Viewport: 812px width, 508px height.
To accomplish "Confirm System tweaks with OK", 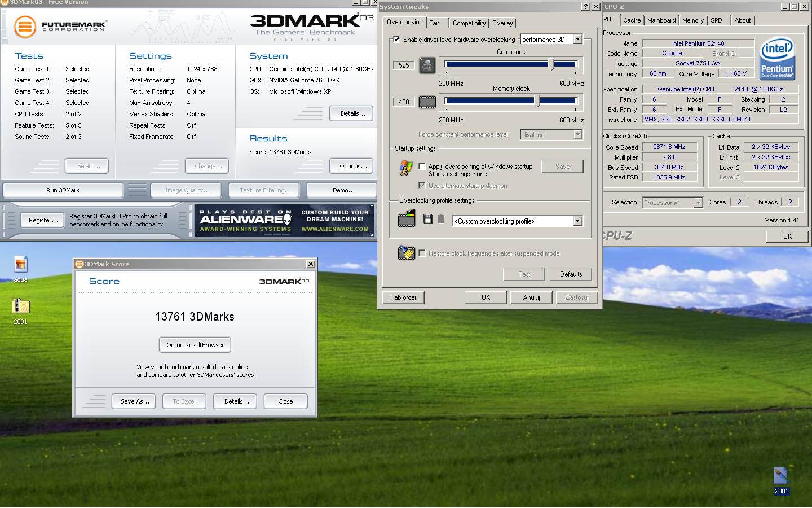I will tap(486, 297).
